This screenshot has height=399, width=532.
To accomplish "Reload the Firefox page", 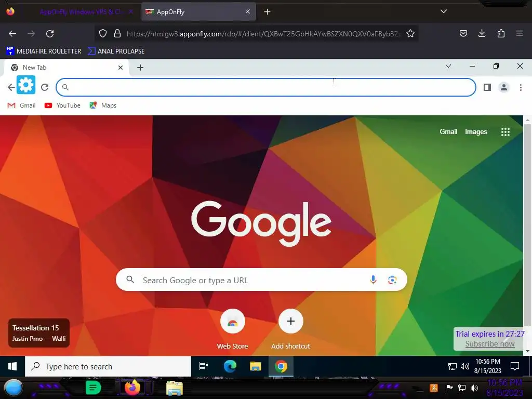I will (50, 34).
